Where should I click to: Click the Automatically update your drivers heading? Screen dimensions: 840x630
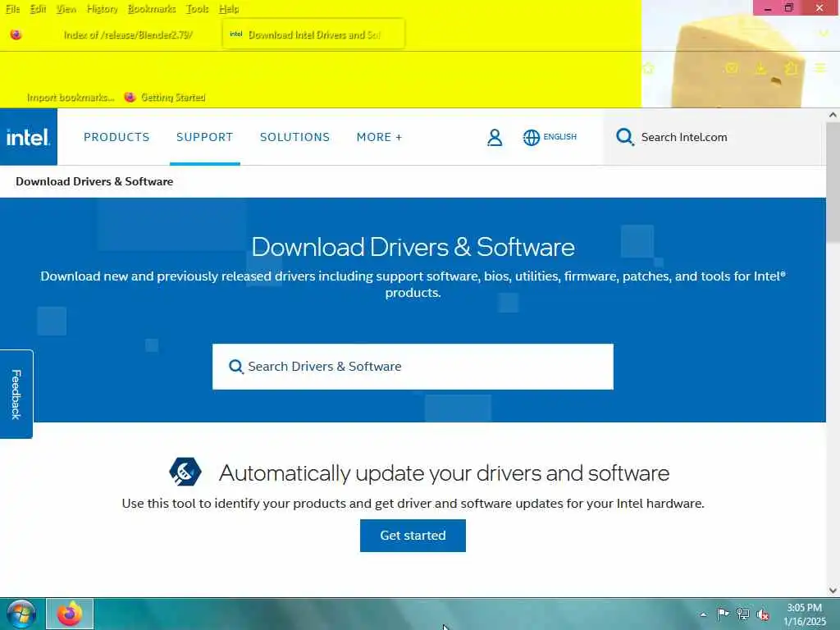tap(444, 473)
